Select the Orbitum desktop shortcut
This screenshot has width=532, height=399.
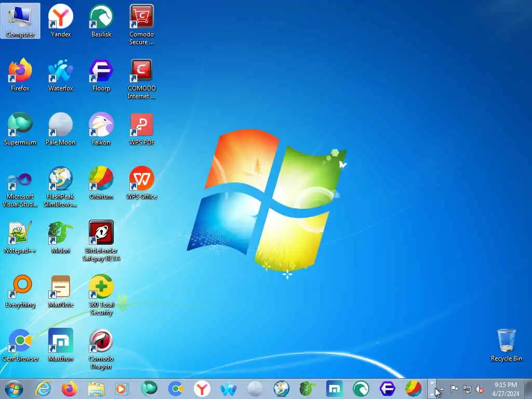(x=101, y=183)
